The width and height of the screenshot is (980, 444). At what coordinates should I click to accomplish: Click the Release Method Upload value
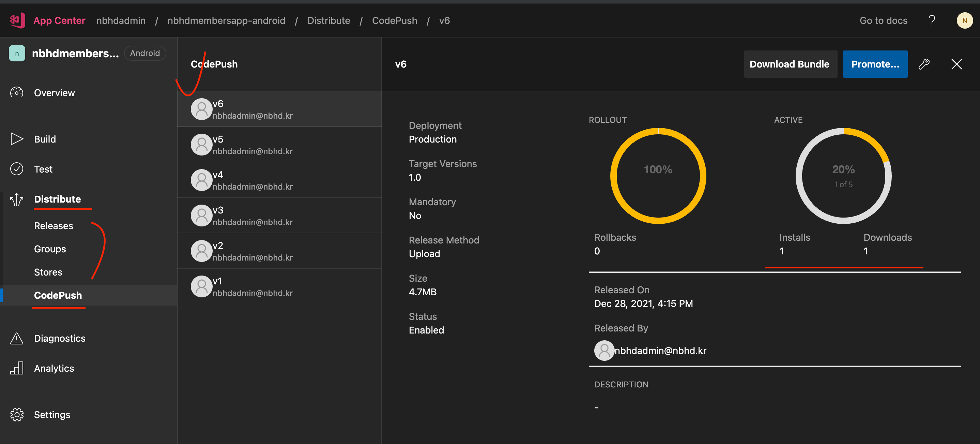pos(424,254)
